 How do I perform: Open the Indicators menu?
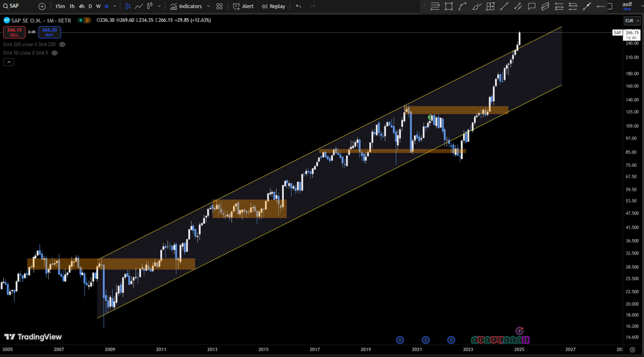click(x=187, y=6)
